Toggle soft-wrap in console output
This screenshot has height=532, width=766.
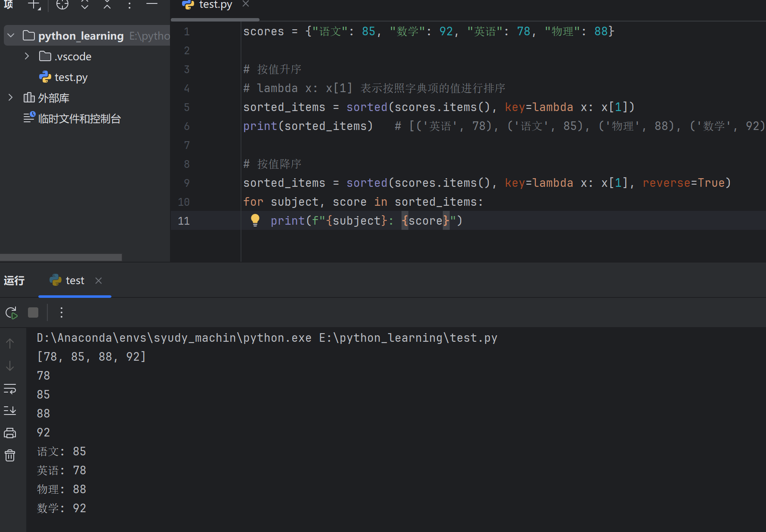(x=10, y=389)
